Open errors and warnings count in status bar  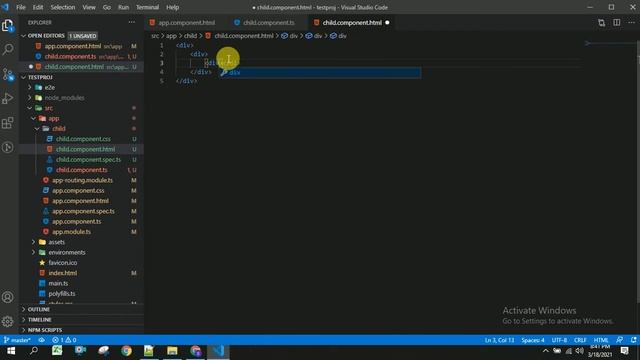coord(64,340)
